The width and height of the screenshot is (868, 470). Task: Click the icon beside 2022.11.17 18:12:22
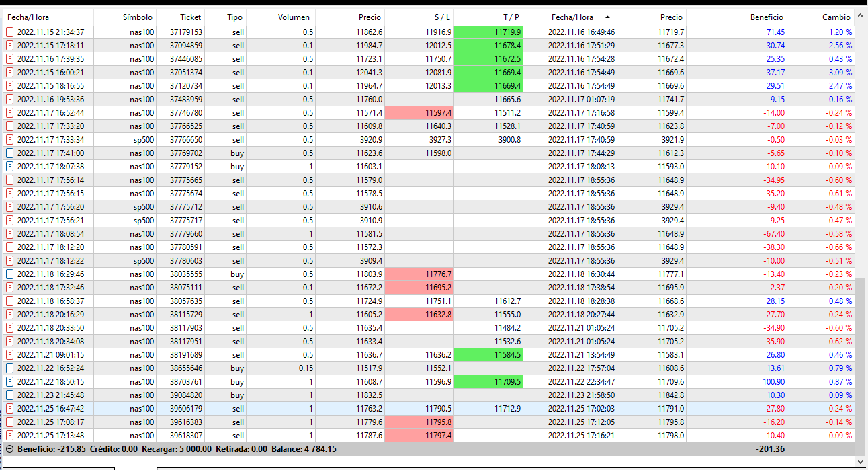pos(9,260)
